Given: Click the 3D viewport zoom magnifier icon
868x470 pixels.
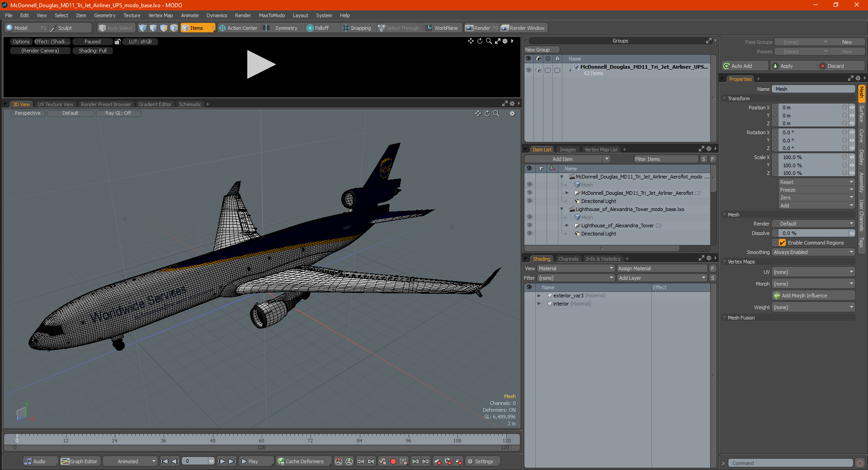Looking at the screenshot, I should (496, 113).
